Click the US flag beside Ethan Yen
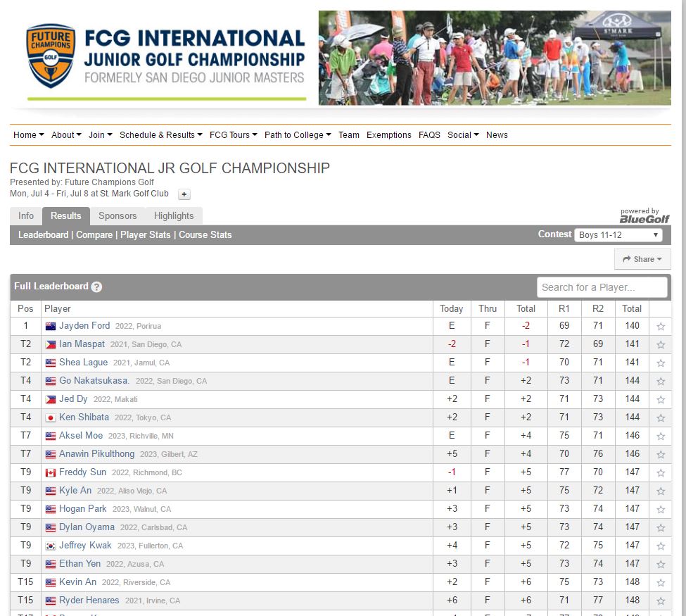 51,565
